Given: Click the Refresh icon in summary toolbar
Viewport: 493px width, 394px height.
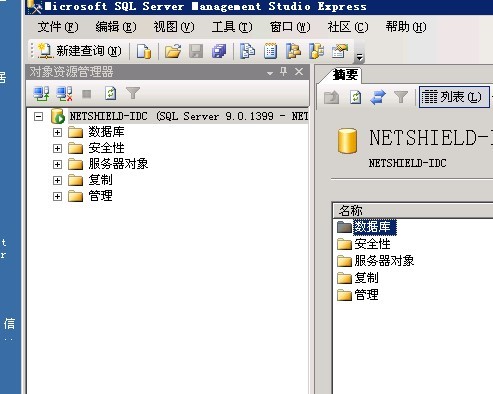Looking at the screenshot, I should pyautogui.click(x=355, y=97).
